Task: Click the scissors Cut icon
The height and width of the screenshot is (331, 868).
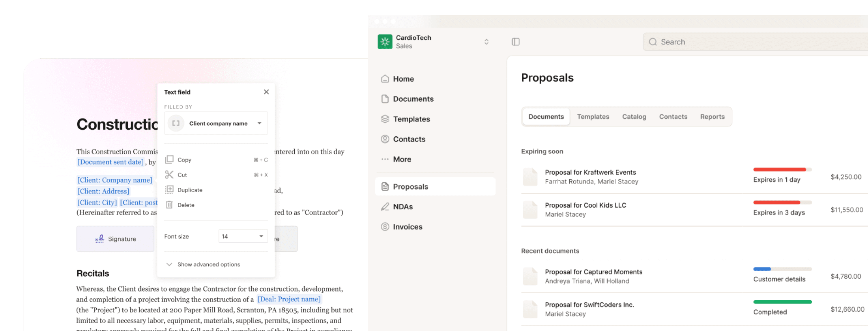Action: pos(169,175)
